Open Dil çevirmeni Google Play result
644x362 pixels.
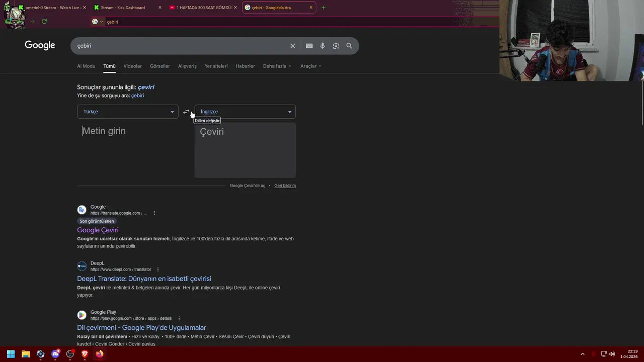[x=141, y=327]
